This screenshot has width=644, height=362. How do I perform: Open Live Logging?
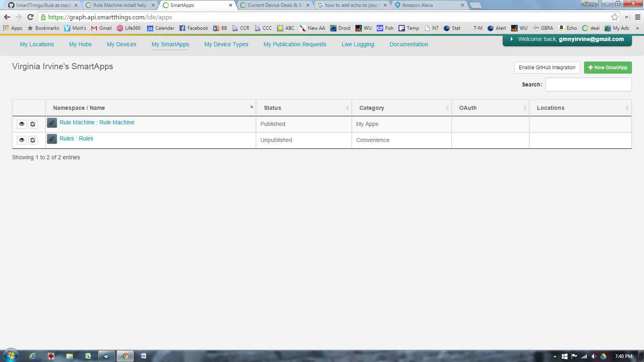point(358,44)
